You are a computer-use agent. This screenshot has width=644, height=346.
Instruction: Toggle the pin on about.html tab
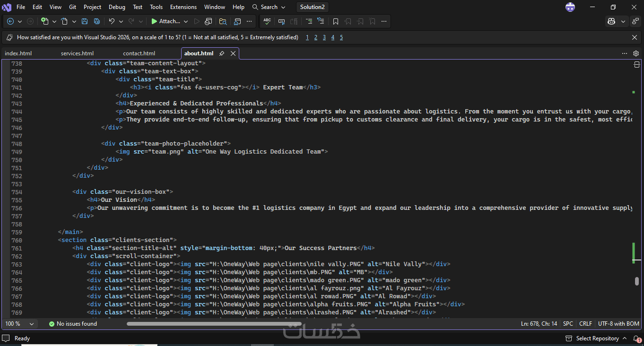click(222, 53)
